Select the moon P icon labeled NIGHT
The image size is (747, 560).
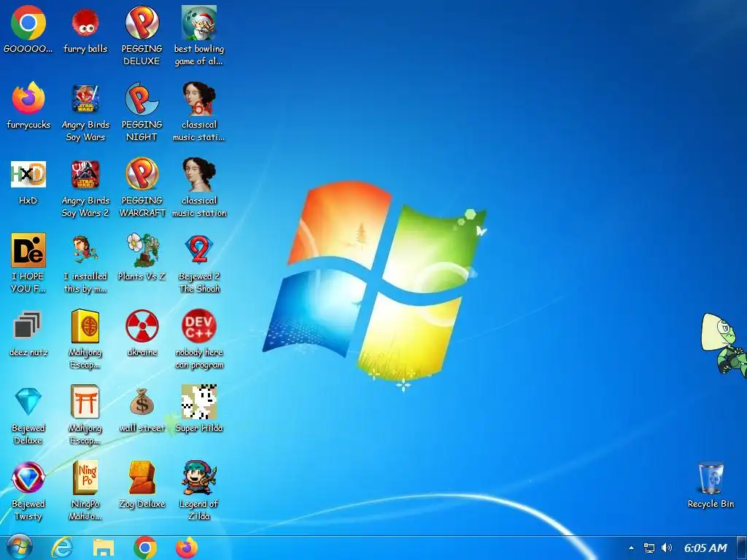pyautogui.click(x=142, y=98)
